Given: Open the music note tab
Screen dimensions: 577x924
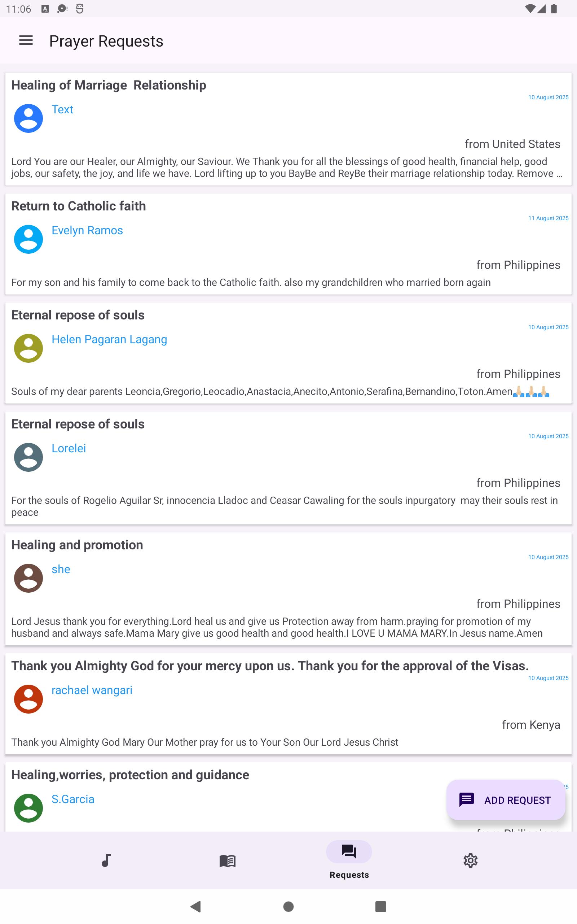Looking at the screenshot, I should pyautogui.click(x=106, y=860).
